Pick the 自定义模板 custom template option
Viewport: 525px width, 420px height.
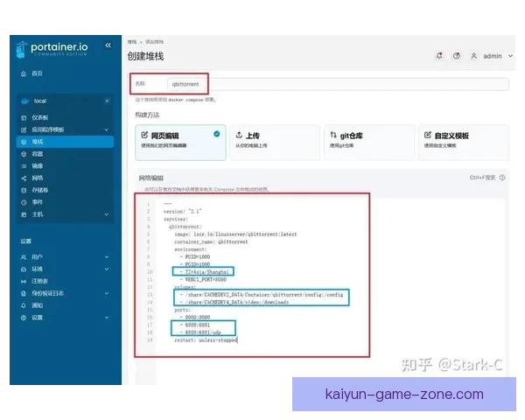pos(458,142)
